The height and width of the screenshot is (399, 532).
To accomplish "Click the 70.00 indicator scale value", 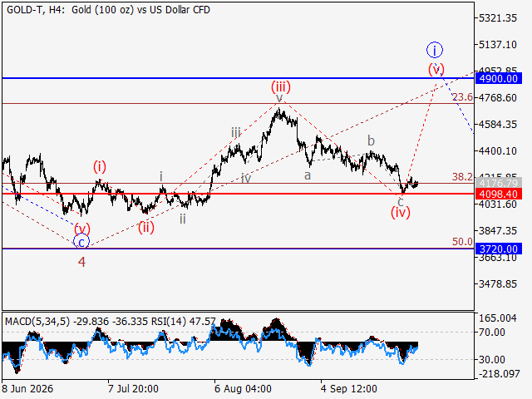I will (x=492, y=332).
